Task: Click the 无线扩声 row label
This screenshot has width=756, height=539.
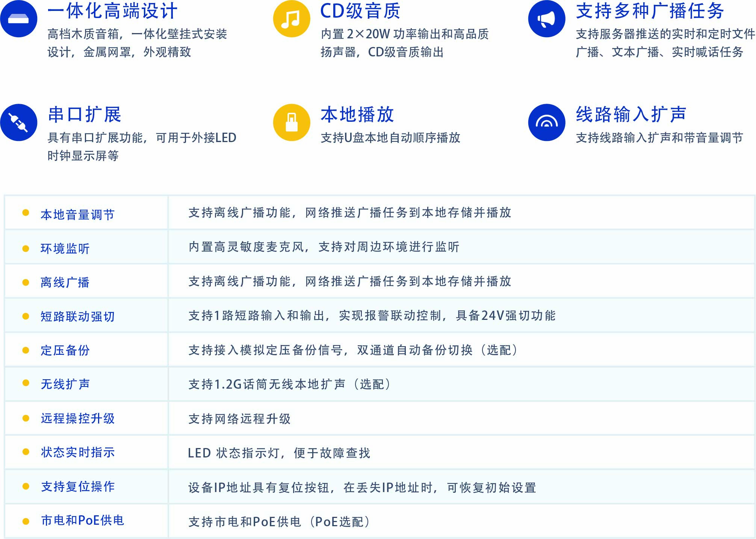Action: point(65,384)
